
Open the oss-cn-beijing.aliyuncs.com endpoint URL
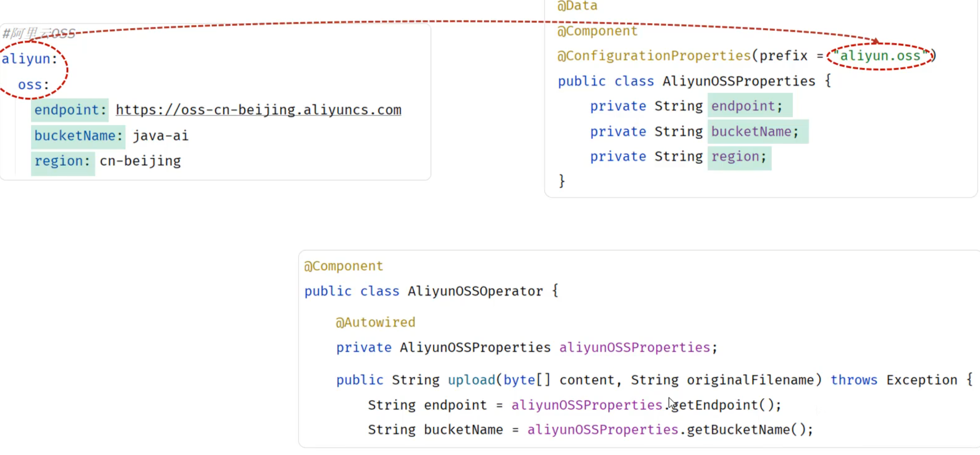[x=258, y=110]
